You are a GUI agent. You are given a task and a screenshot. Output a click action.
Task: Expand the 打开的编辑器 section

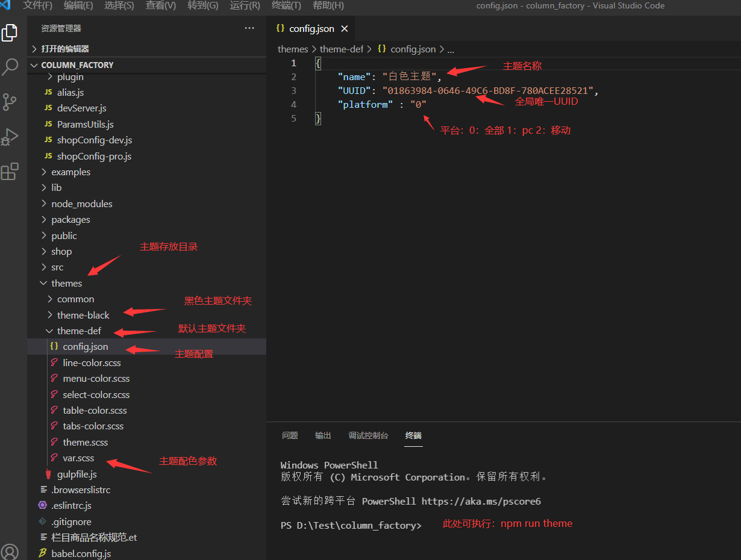click(64, 49)
